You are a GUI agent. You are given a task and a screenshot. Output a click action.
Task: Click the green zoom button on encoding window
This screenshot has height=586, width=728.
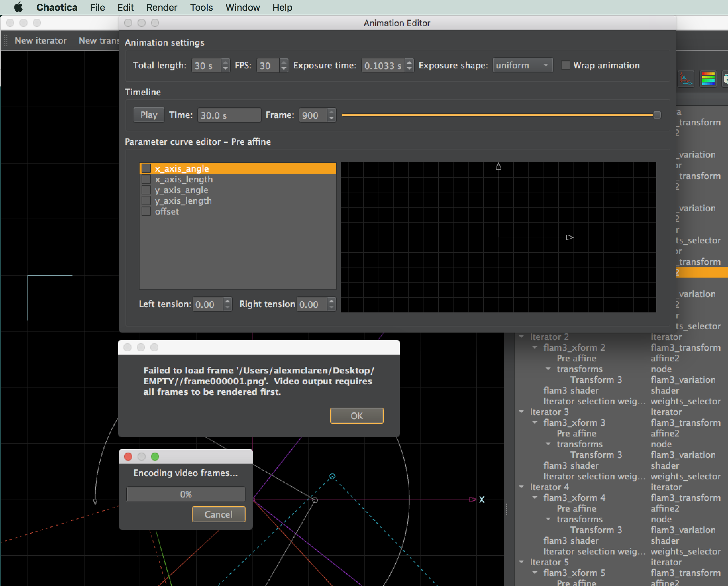tap(155, 456)
